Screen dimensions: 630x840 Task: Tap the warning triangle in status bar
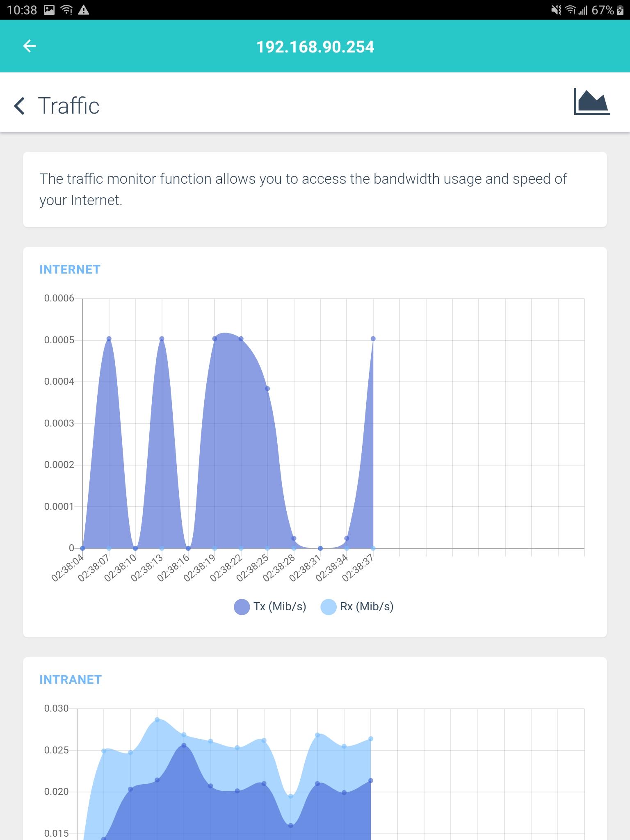84,10
